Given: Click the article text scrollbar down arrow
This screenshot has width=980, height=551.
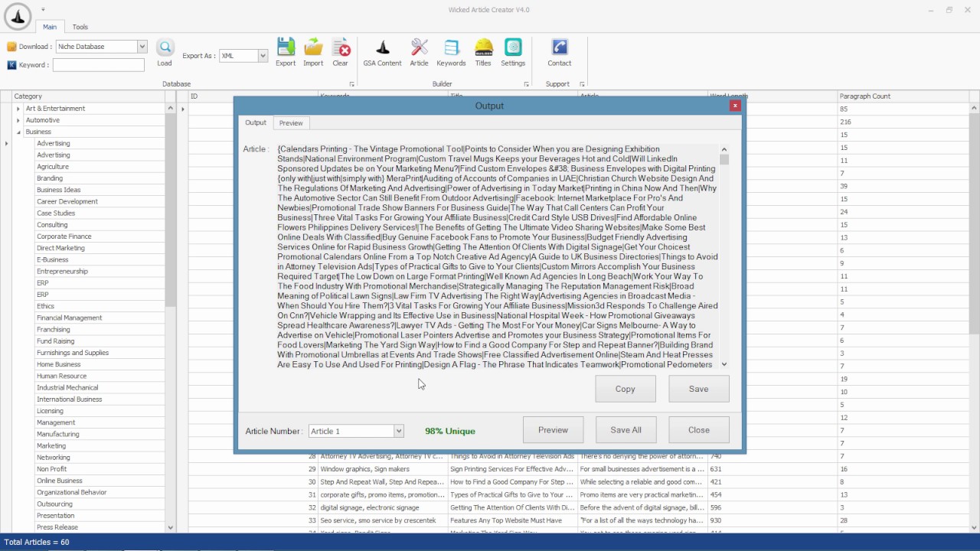Looking at the screenshot, I should pyautogui.click(x=724, y=364).
